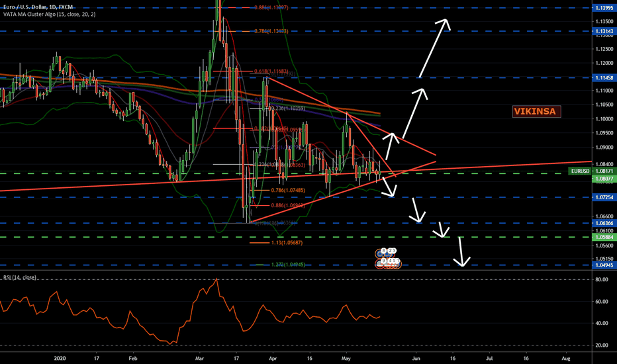Screen dimensions: 617x364
Task: Click the 1.13500 value on the price axis
Action: click(x=604, y=21)
